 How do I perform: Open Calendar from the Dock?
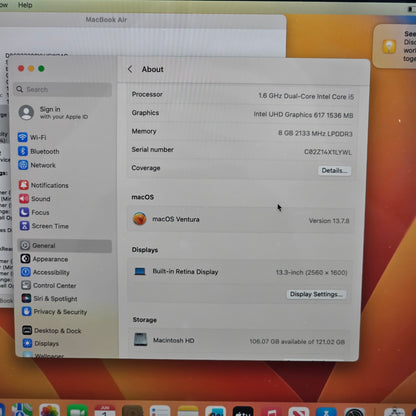pyautogui.click(x=105, y=411)
